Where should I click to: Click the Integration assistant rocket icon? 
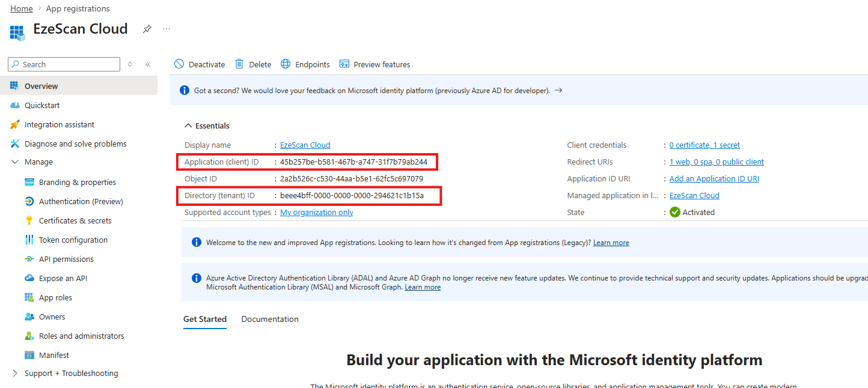(15, 124)
